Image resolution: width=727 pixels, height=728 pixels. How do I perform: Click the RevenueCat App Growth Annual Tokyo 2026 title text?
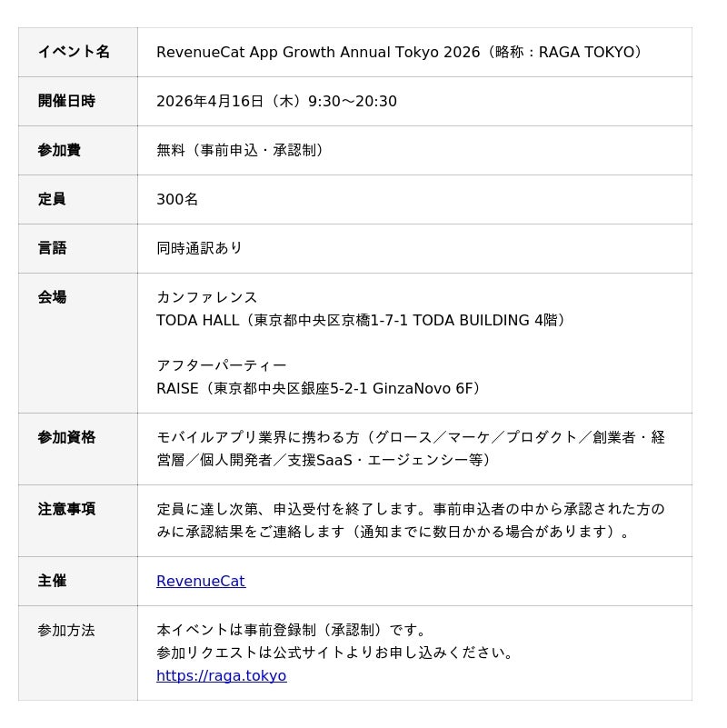click(x=318, y=52)
